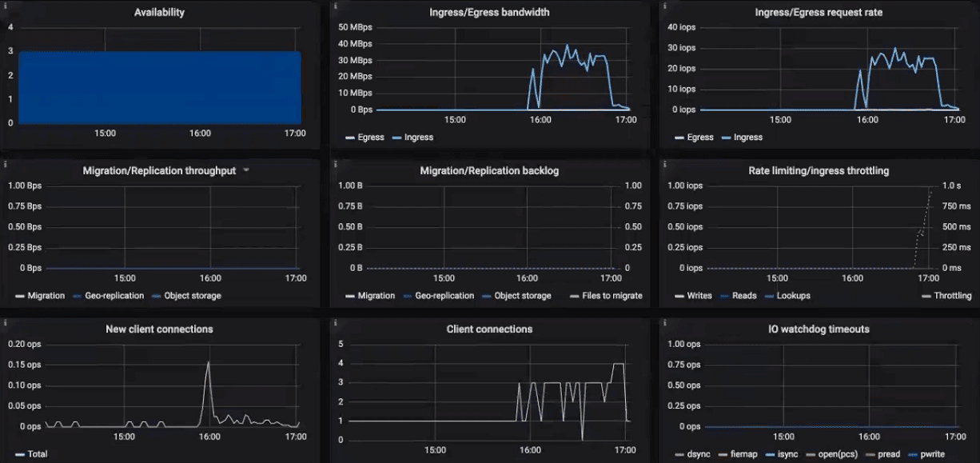Show info icon tooltip on New client connections panel
The height and width of the screenshot is (463, 980).
pos(6,322)
